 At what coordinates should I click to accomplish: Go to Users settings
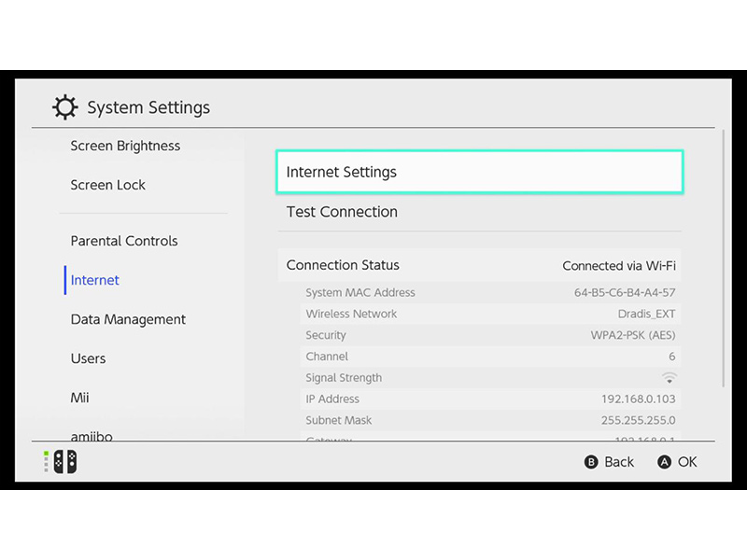pyautogui.click(x=88, y=358)
